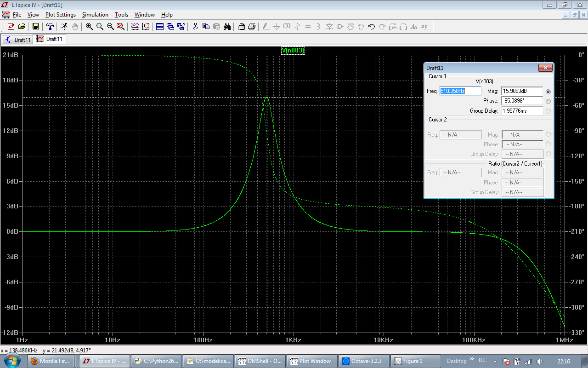Viewport: 588px width, 368px height.
Task: Click the scissors Cut icon
Action: (x=195, y=27)
